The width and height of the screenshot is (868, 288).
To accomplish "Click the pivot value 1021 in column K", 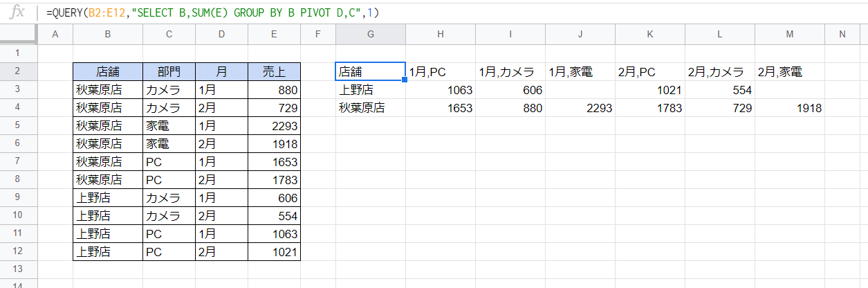I will click(650, 89).
